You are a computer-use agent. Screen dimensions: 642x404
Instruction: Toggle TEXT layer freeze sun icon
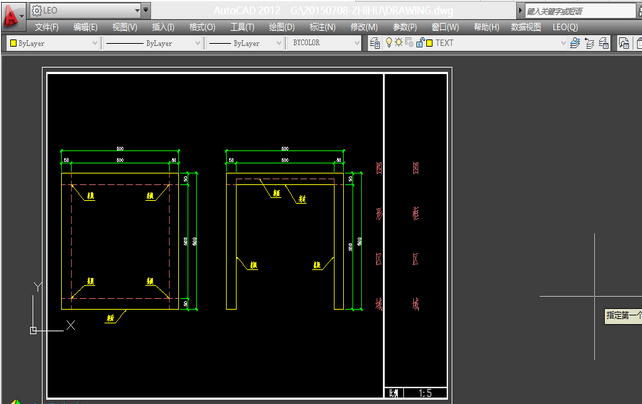click(x=398, y=43)
